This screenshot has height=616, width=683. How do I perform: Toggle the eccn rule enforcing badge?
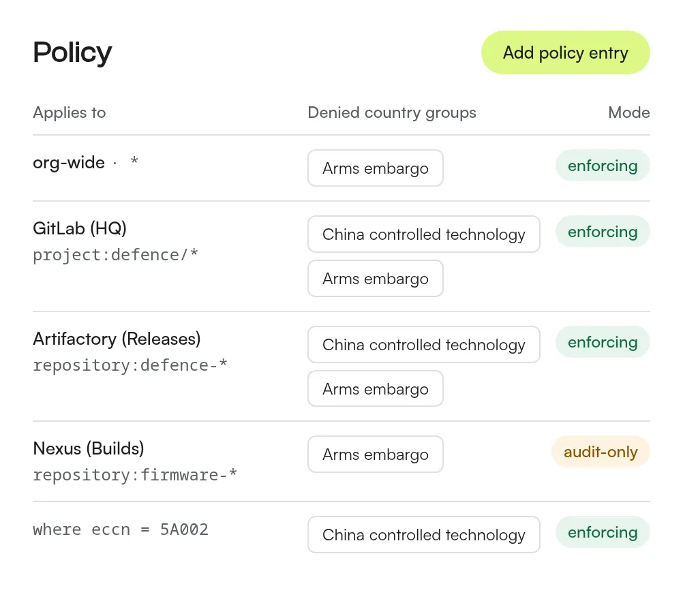(603, 532)
